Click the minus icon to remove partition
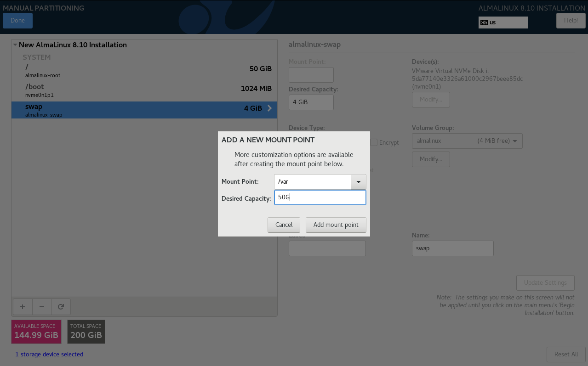 coord(42,307)
